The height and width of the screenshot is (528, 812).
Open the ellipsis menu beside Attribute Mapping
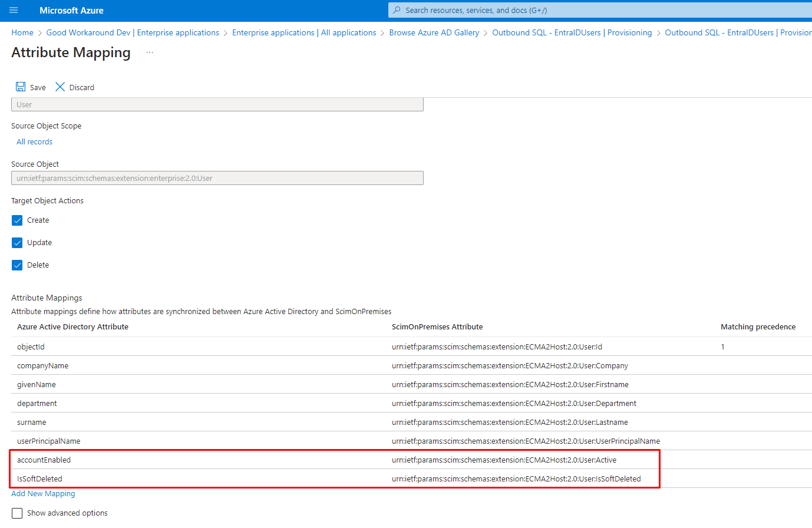(150, 53)
